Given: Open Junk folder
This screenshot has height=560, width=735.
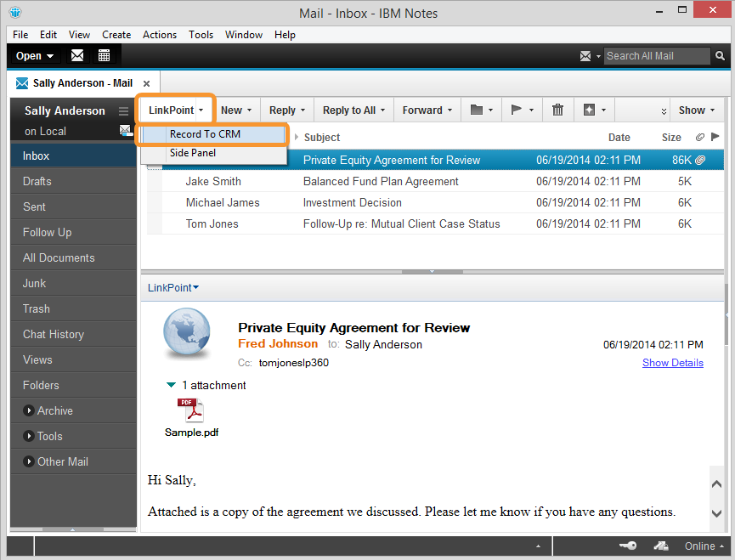Looking at the screenshot, I should 74,283.
